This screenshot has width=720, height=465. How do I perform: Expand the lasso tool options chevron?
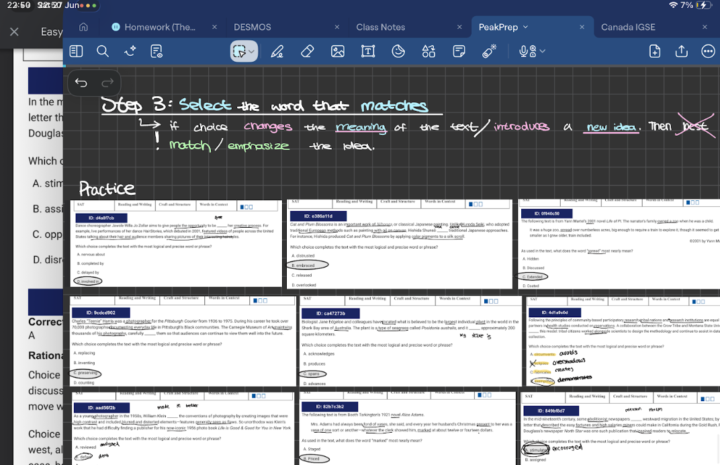(x=252, y=51)
